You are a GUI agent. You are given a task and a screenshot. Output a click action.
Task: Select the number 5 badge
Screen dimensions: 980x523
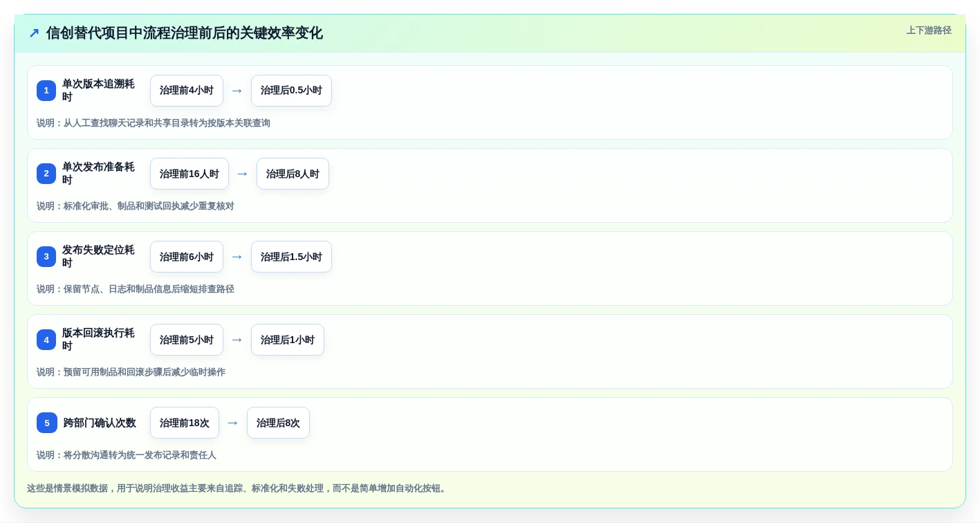(46, 423)
